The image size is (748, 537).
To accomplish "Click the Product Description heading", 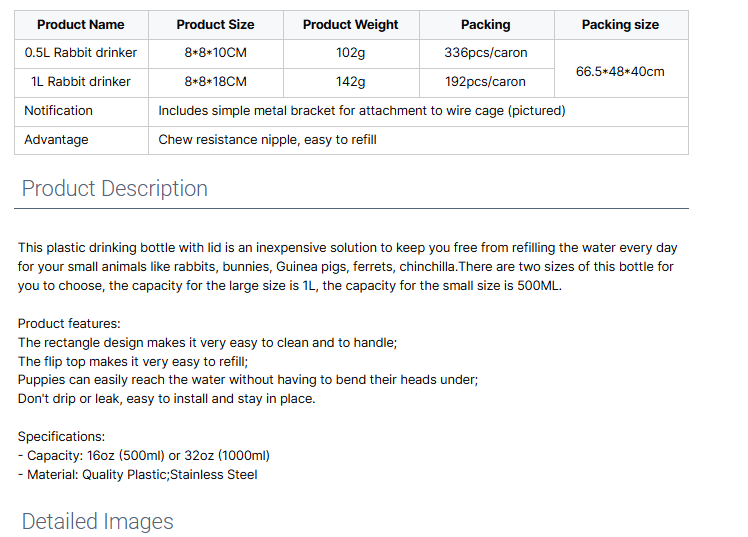I will click(115, 189).
